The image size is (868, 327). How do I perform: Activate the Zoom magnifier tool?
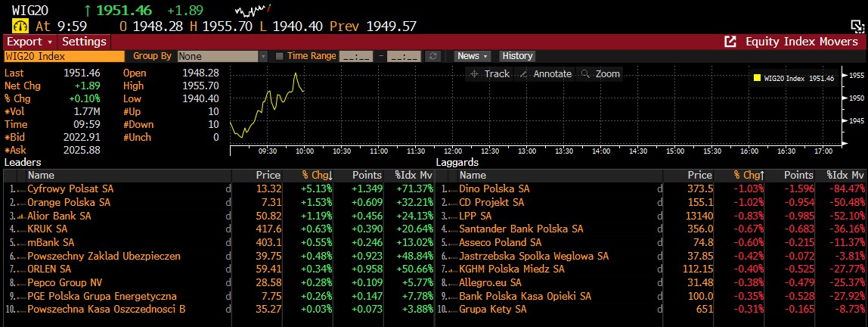pos(586,73)
